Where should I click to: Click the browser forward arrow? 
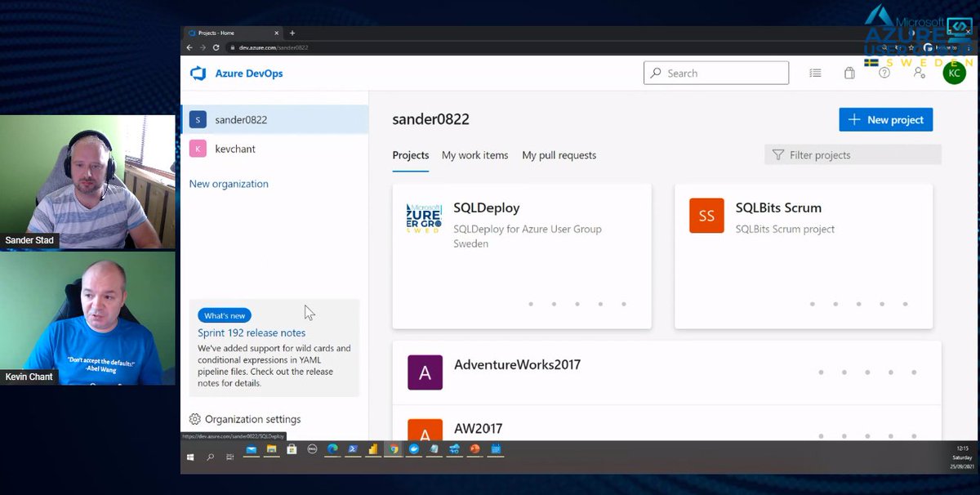[x=203, y=47]
